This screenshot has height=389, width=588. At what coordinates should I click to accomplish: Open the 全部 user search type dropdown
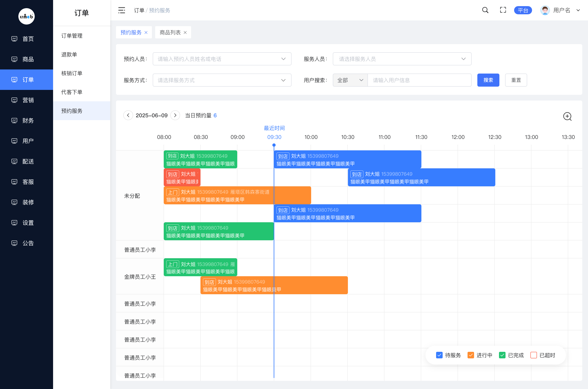pos(350,80)
